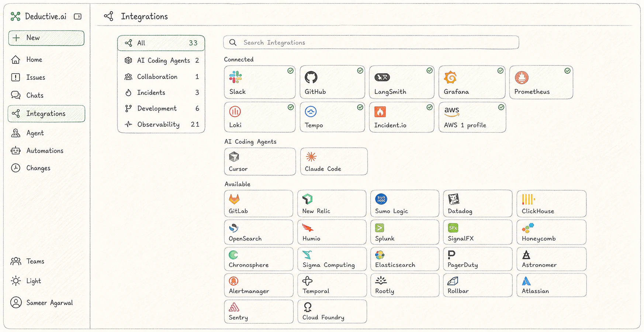Viewport: 644px width, 332px height.
Task: Click the Slack logo icon
Action: point(235,77)
